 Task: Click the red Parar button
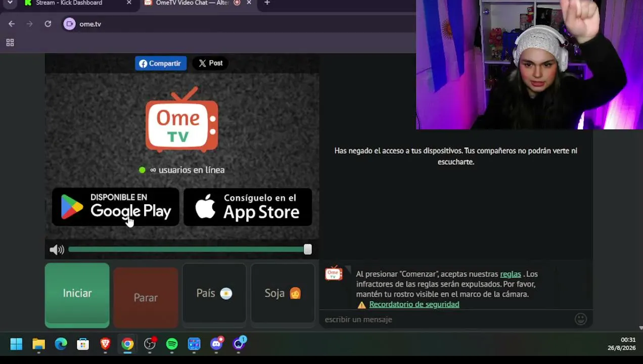click(146, 297)
